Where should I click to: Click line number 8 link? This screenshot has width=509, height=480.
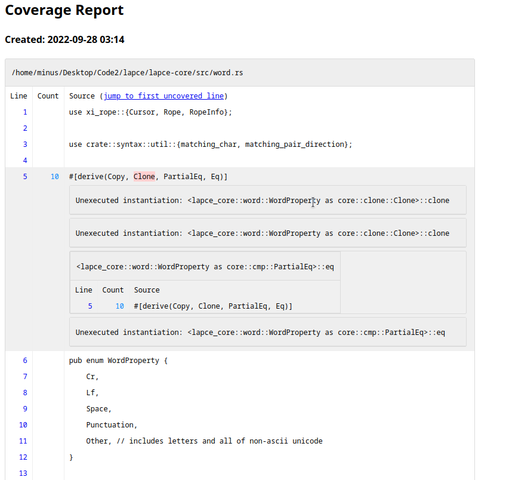(x=25, y=393)
